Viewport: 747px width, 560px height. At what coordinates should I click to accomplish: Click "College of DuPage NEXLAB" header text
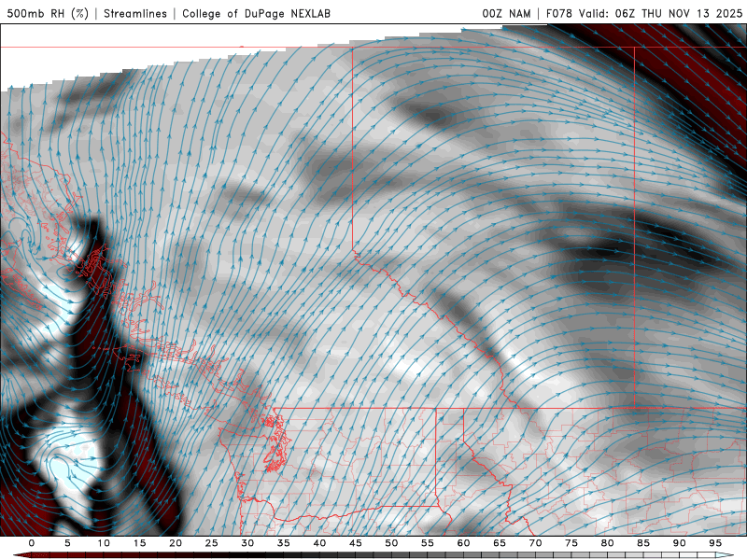(x=256, y=13)
